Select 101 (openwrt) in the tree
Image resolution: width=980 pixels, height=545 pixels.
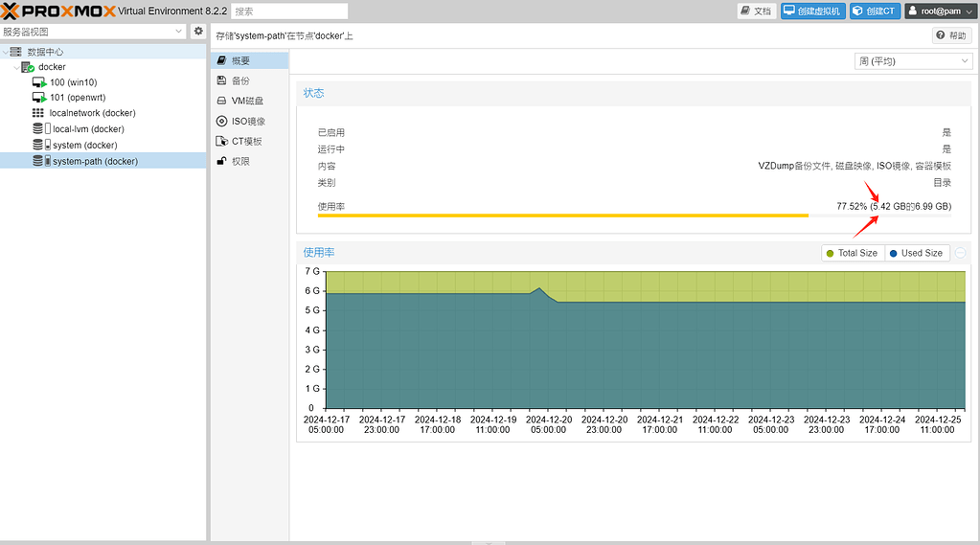pyautogui.click(x=79, y=98)
